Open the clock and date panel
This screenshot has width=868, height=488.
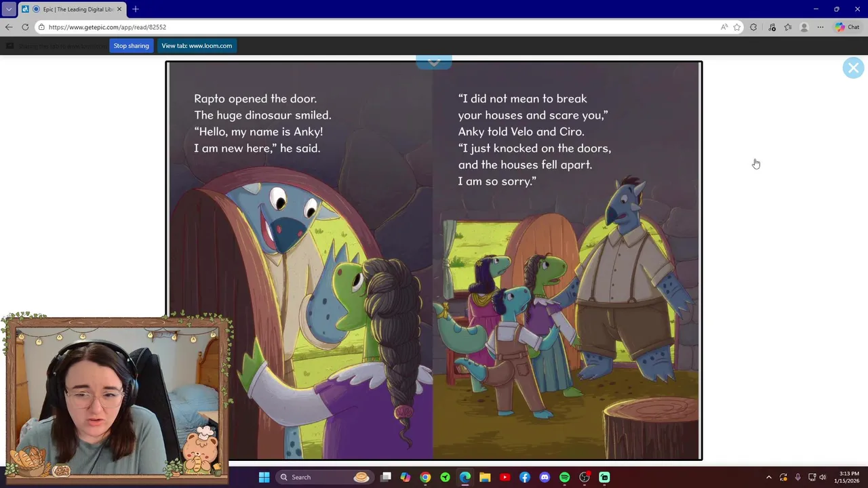tap(848, 477)
